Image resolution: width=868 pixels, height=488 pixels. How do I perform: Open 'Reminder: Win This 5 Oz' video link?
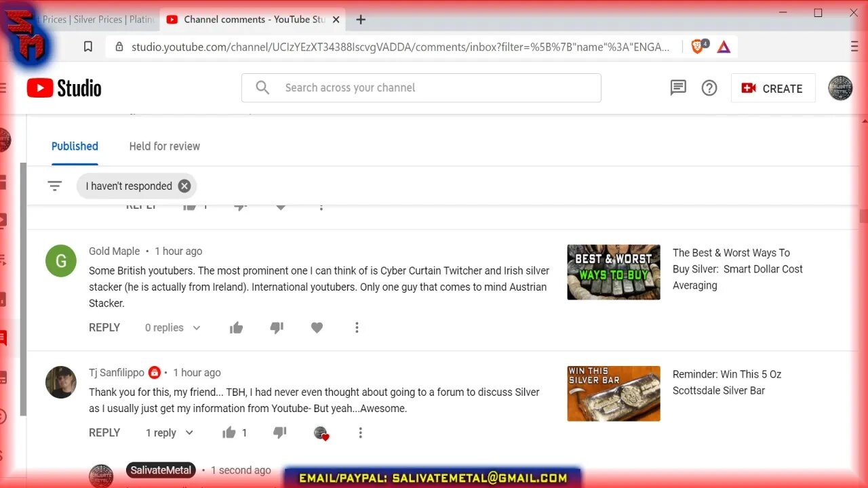(x=727, y=382)
